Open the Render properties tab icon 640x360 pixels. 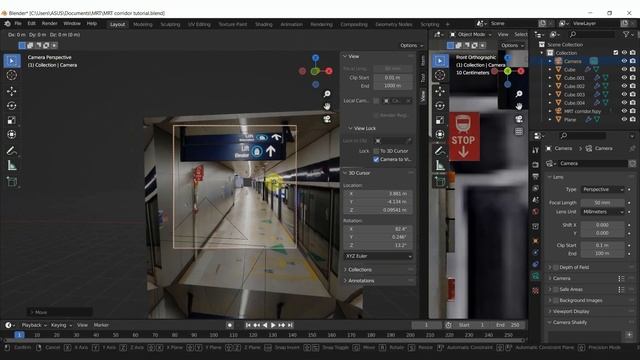click(x=536, y=164)
